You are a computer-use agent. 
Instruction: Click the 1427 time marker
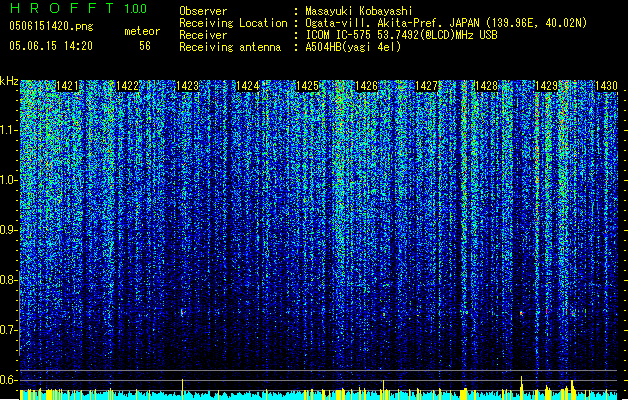[427, 86]
